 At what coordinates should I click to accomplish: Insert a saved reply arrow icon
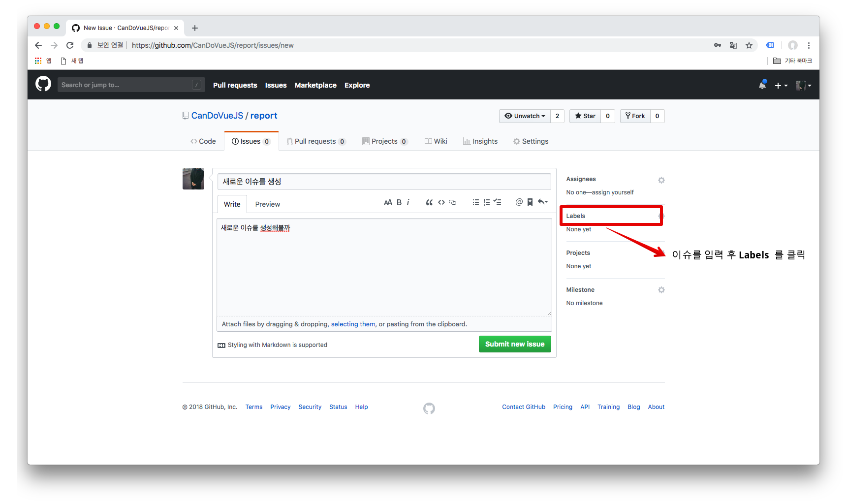543,202
